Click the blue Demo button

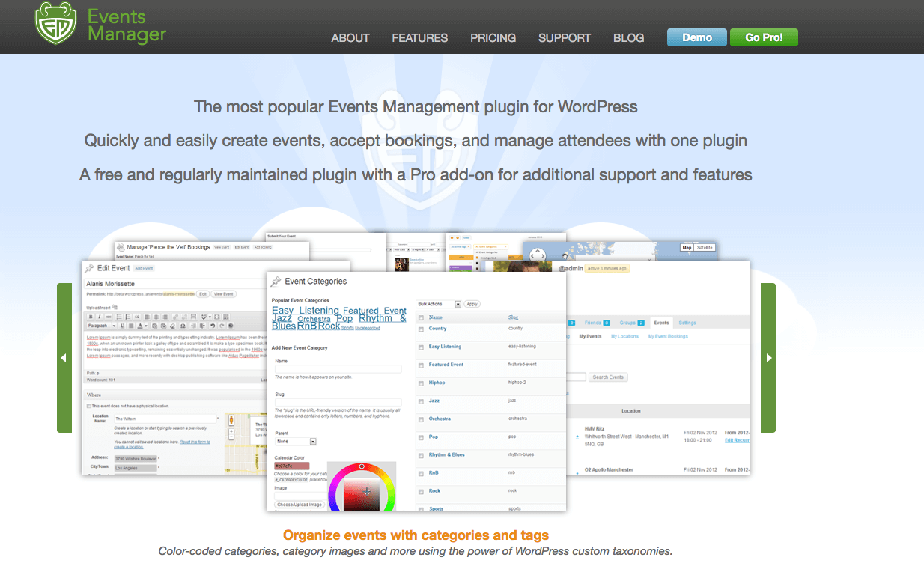697,37
